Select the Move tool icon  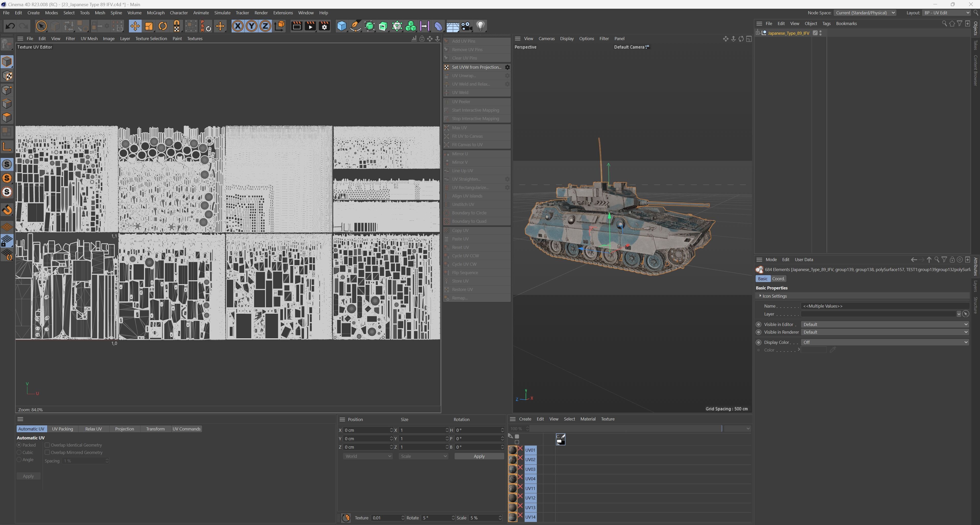135,26
